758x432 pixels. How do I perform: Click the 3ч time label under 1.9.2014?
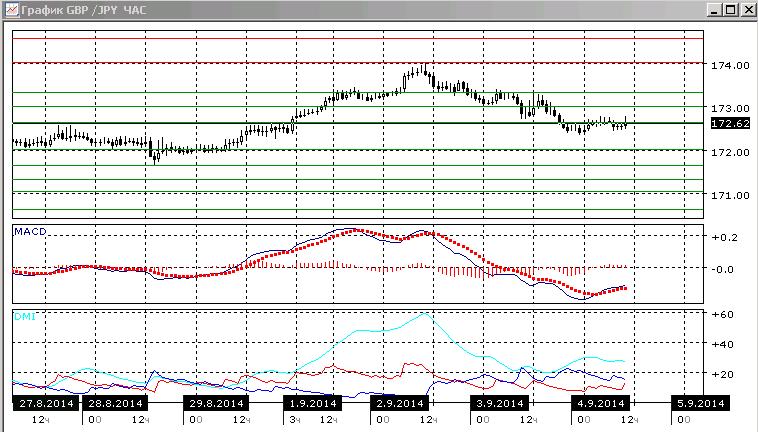[x=295, y=420]
